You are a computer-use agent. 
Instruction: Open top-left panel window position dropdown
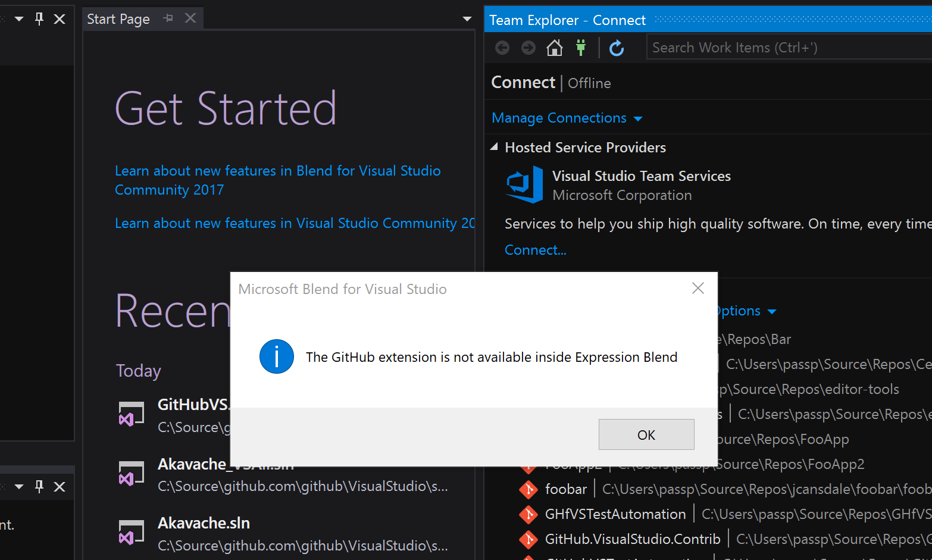pyautogui.click(x=19, y=19)
